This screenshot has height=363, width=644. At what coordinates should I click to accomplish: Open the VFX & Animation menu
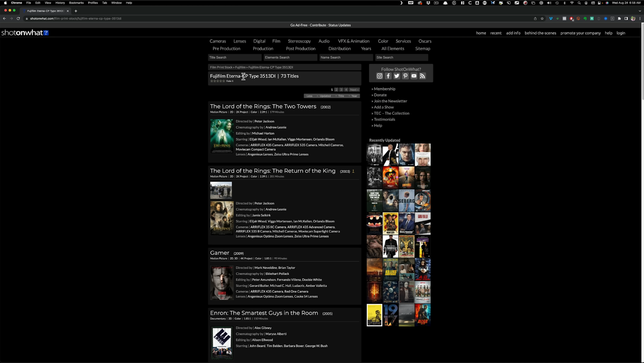353,41
